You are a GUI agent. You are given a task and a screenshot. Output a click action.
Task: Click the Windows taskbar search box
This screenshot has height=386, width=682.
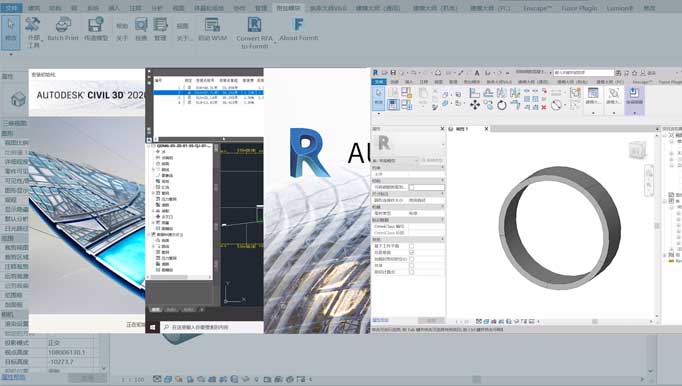(211, 327)
